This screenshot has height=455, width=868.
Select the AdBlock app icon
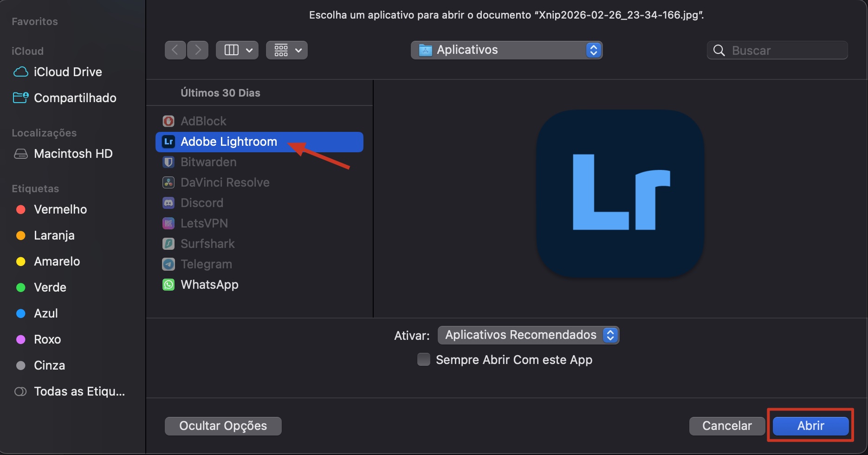click(168, 121)
